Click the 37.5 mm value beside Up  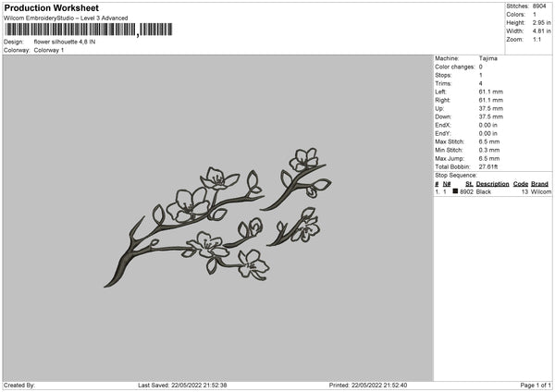point(490,108)
